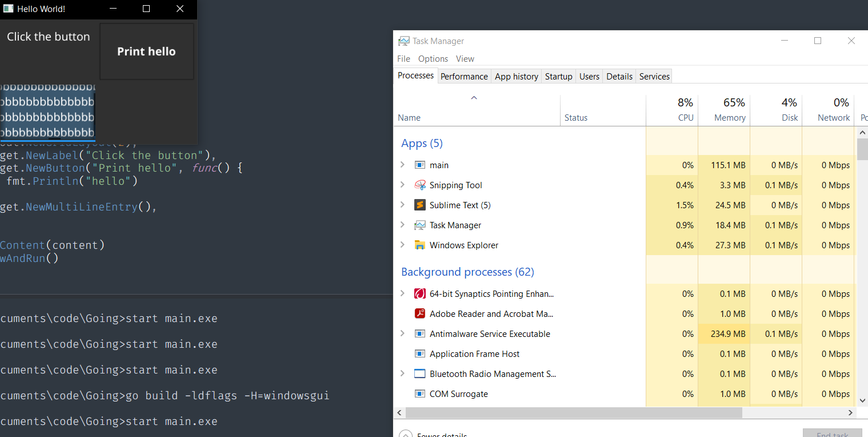Click the Adobe Reader and Acrobat icon
Viewport: 868px width, 437px height.
point(420,313)
